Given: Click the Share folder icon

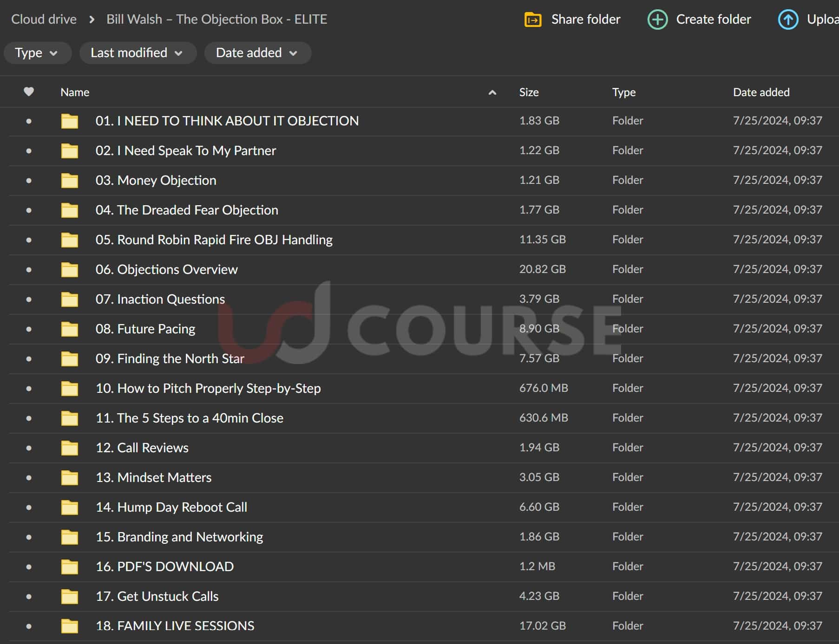Looking at the screenshot, I should point(533,20).
